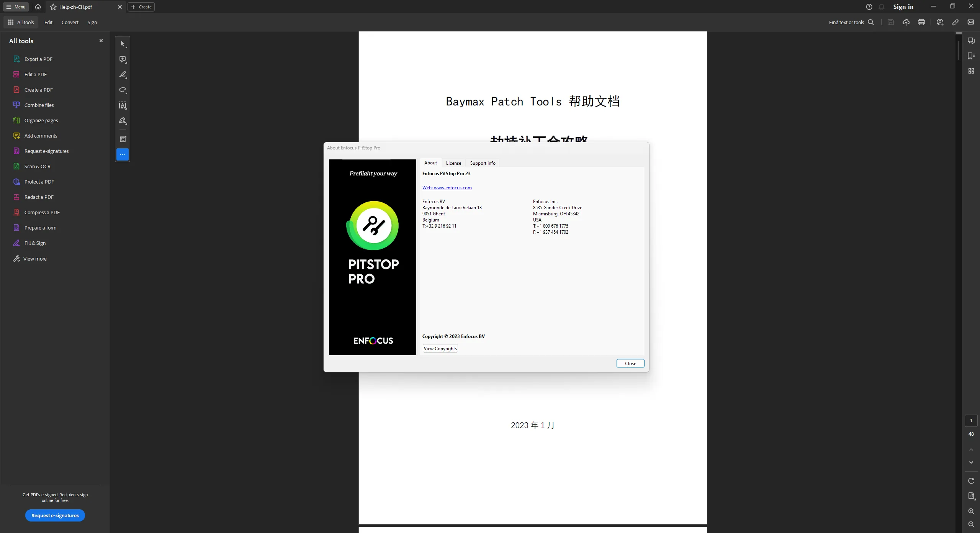This screenshot has width=980, height=533.
Task: Show the bookmarks panel
Action: [x=971, y=56]
